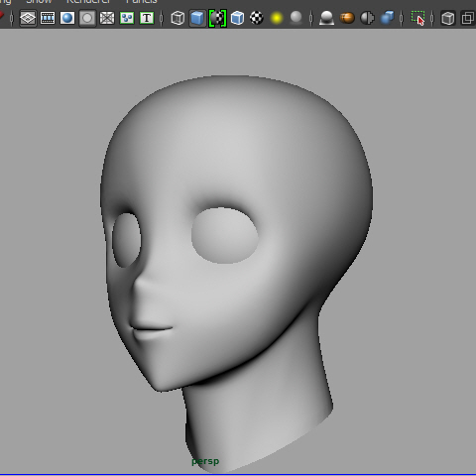The width and height of the screenshot is (476, 476).
Task: Toggle X-Ray display cube icon
Action: [448, 18]
